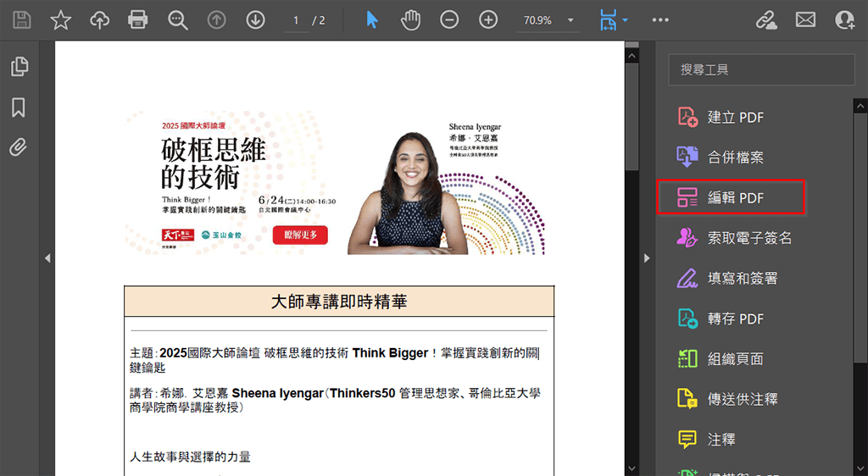This screenshot has height=476, width=868.
Task: Open 填寫和簽署 tool
Action: [742, 278]
